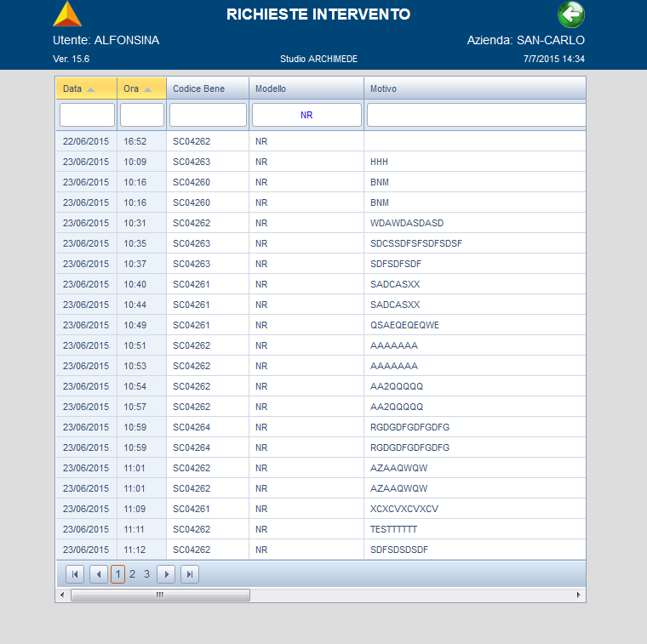Click the 10:40 time cell
This screenshot has height=644, width=647.
click(141, 284)
